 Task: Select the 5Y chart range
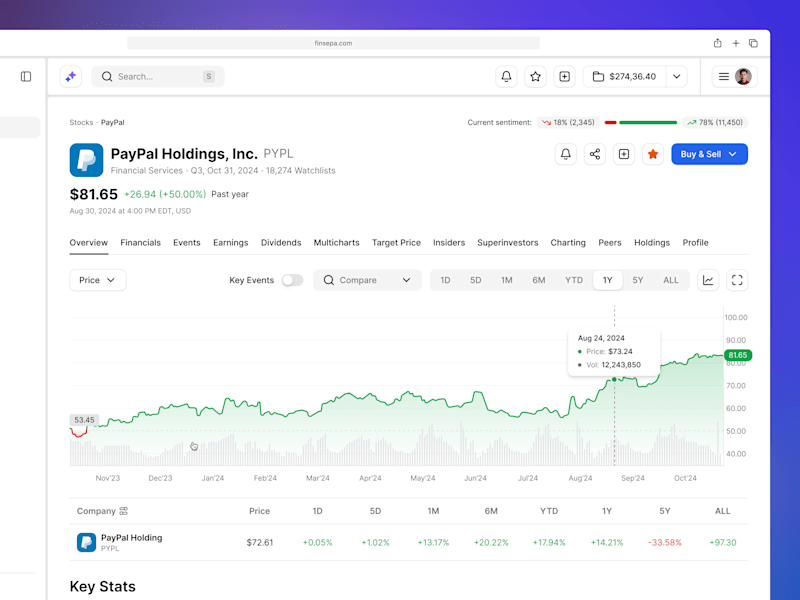coord(638,280)
